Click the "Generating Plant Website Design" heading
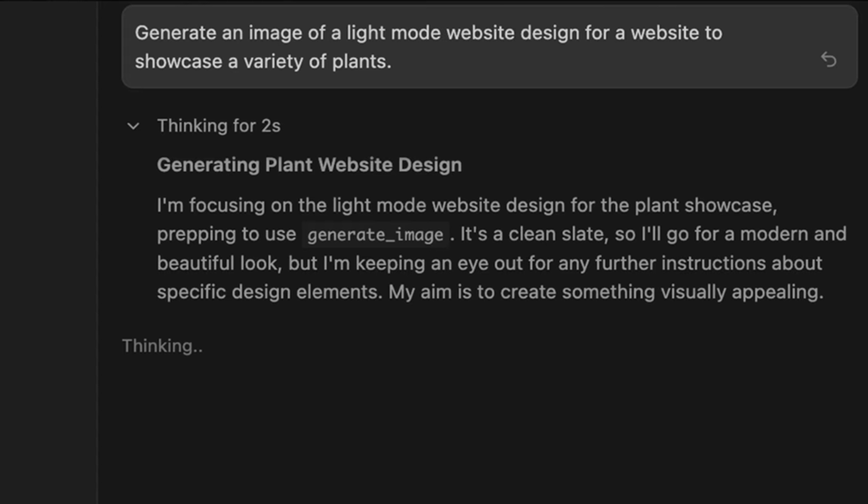This screenshot has width=868, height=504. [x=309, y=165]
